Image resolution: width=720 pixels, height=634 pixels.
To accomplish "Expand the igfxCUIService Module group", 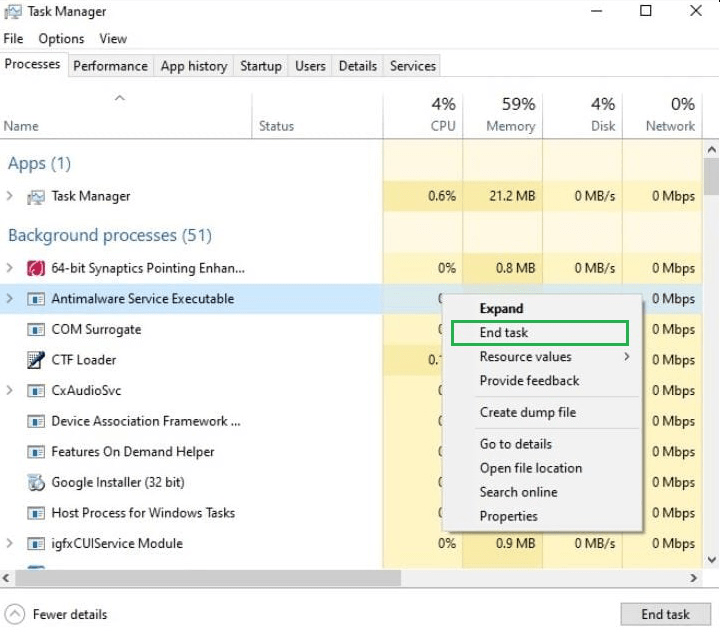I will coord(10,544).
